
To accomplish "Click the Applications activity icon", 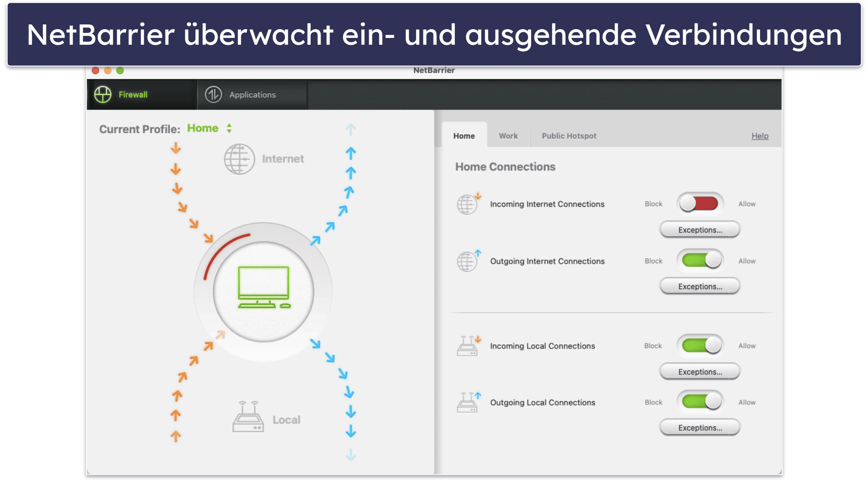I will [213, 94].
